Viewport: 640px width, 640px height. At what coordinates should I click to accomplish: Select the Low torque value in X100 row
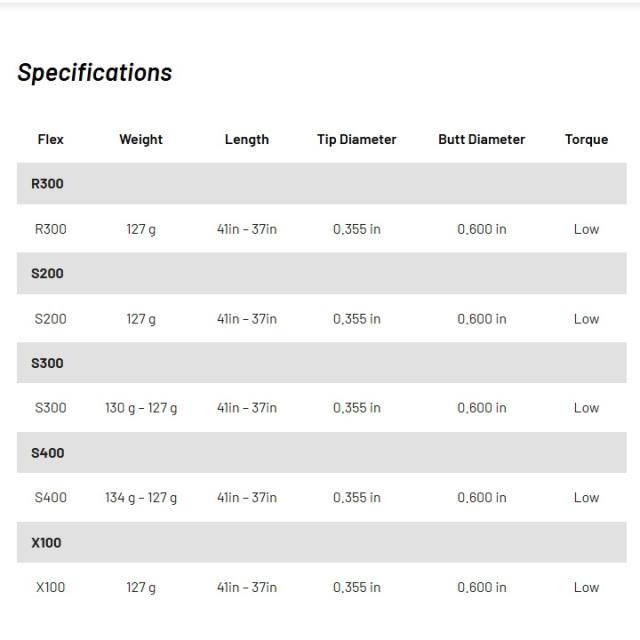pyautogui.click(x=586, y=587)
